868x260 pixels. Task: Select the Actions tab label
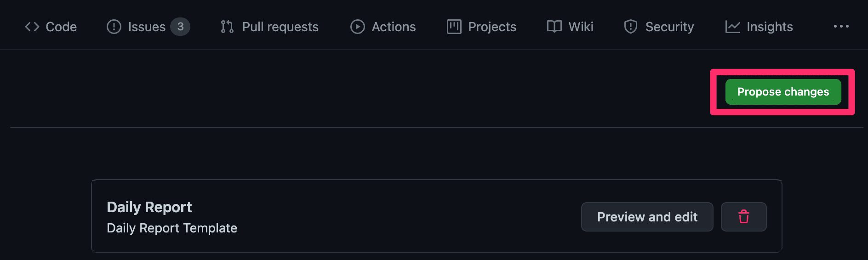tap(394, 27)
